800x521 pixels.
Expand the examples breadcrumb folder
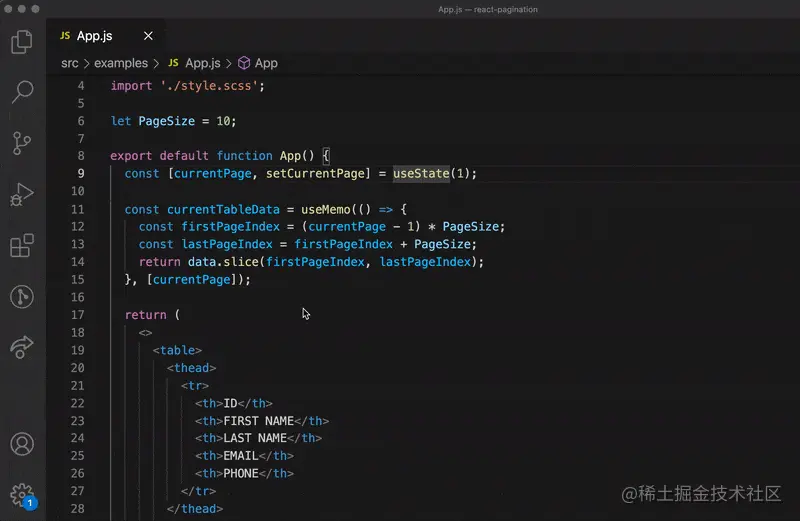pyautogui.click(x=122, y=63)
